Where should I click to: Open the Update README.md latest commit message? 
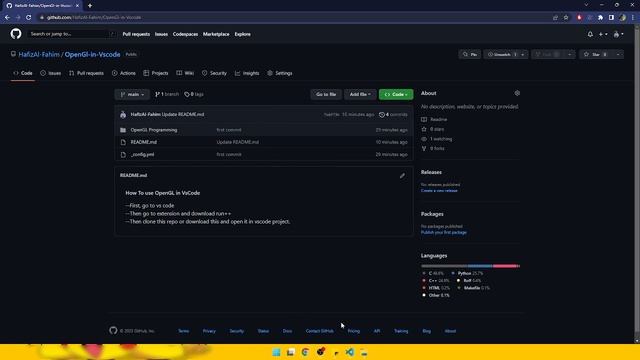pos(183,115)
